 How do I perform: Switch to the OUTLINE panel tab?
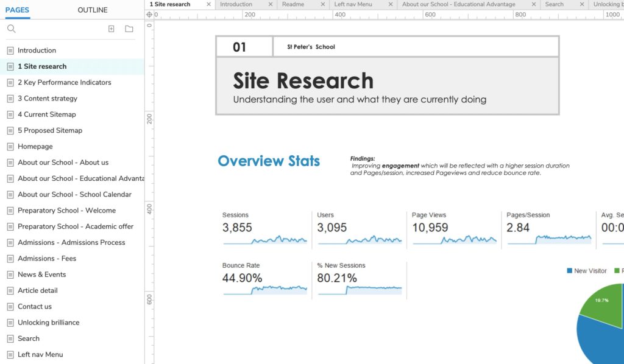(x=93, y=10)
